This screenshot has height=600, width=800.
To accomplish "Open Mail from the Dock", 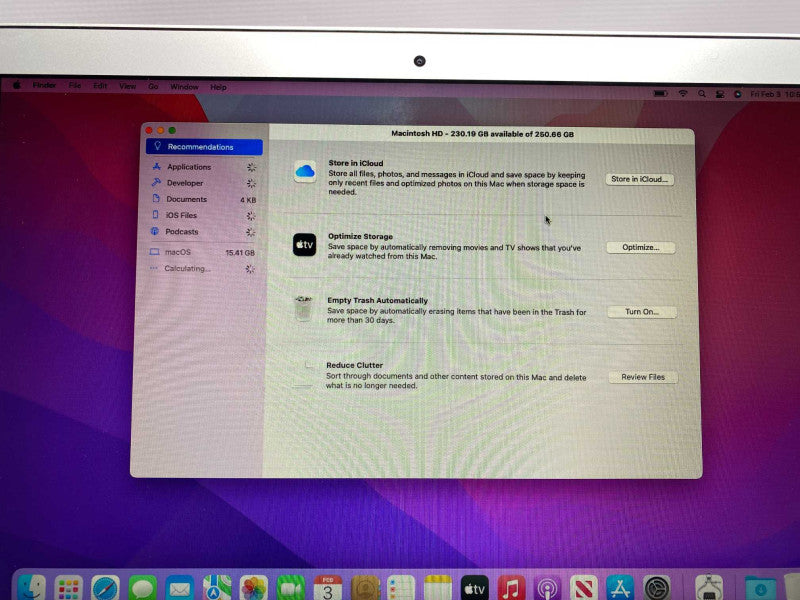I will click(x=180, y=588).
